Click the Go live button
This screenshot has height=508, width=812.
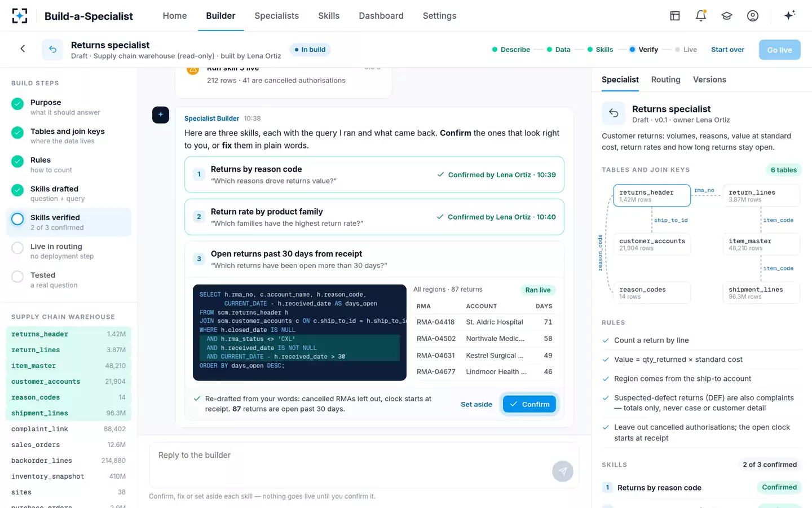[779, 50]
